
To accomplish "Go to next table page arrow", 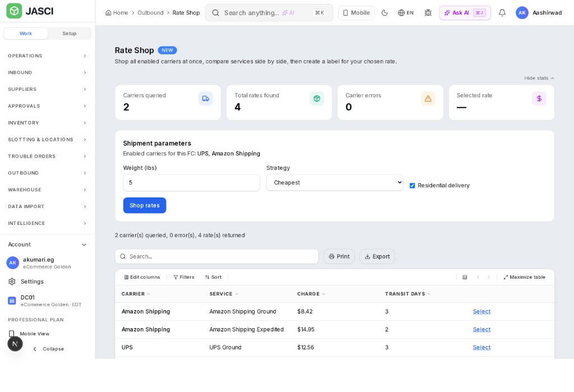I will coord(489,278).
